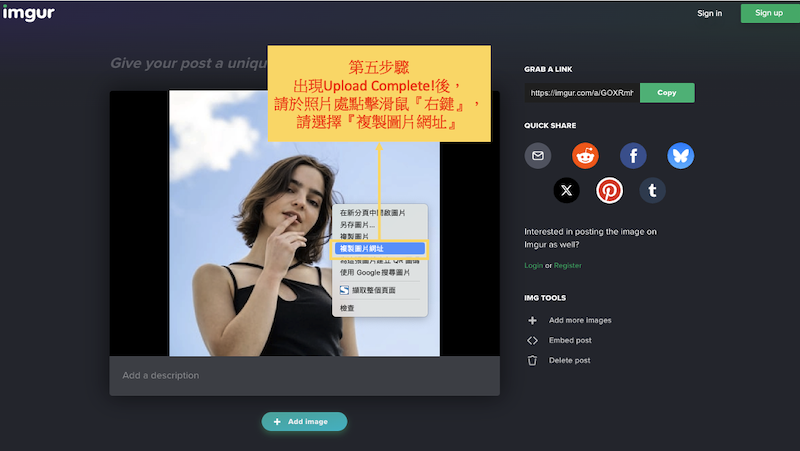Click the Add more images plus icon
800x451 pixels.
533,320
